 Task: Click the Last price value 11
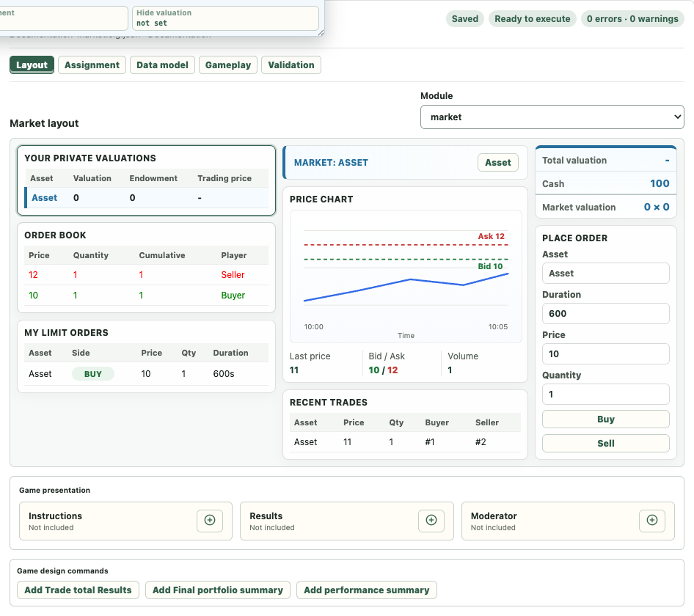pos(294,370)
